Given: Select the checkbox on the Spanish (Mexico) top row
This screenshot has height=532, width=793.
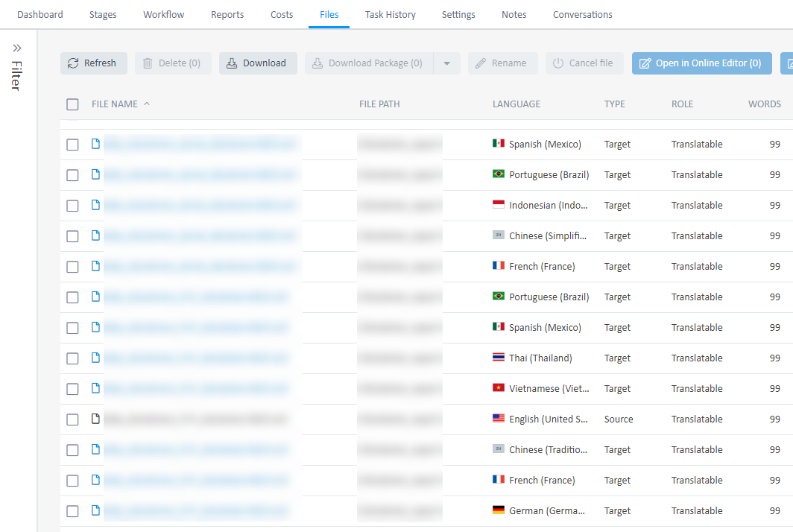Looking at the screenshot, I should click(72, 145).
